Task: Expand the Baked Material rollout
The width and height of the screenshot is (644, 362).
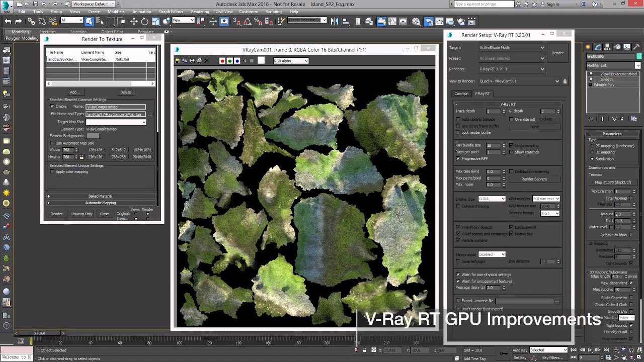Action: click(x=101, y=196)
